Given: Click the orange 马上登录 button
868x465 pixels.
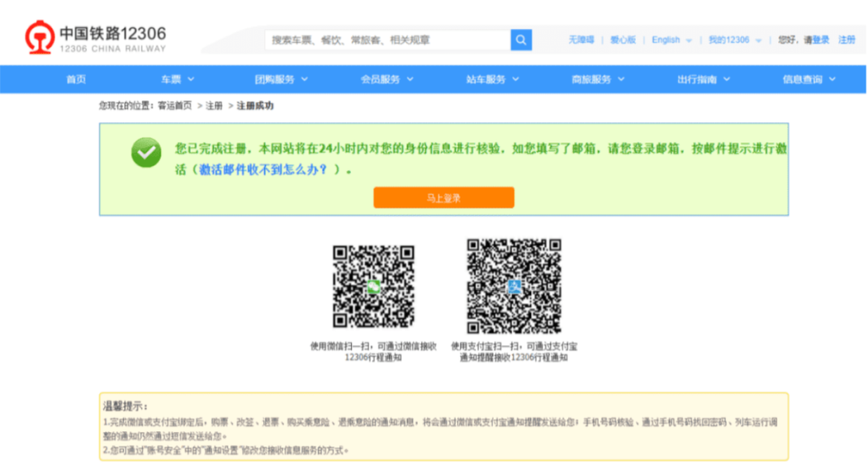Looking at the screenshot, I should [x=444, y=198].
